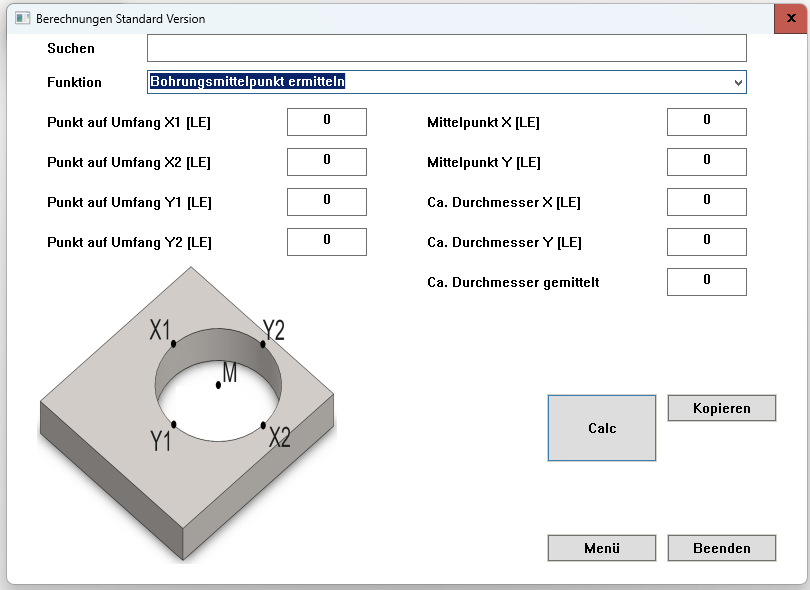The height and width of the screenshot is (590, 810).
Task: Click the app icon in title bar
Action: tap(22, 19)
